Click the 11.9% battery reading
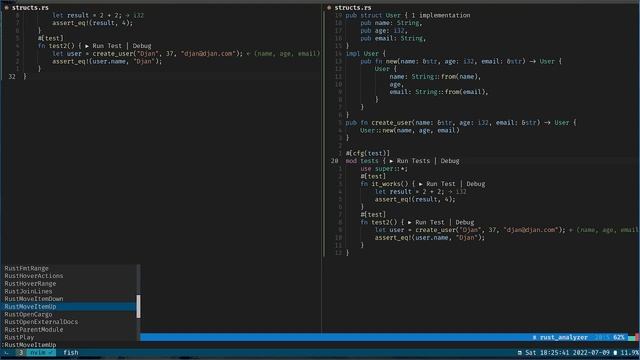This screenshot has width=640, height=360. (630, 353)
